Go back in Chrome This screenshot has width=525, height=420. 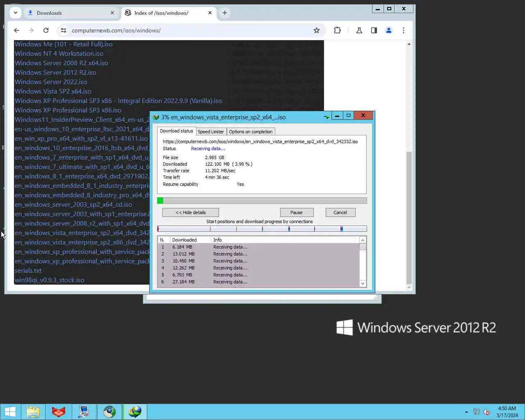[16, 30]
